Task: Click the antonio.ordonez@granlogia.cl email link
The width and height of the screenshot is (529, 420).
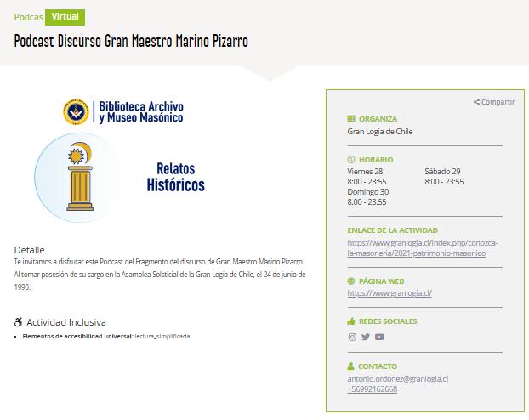Action: coord(397,379)
